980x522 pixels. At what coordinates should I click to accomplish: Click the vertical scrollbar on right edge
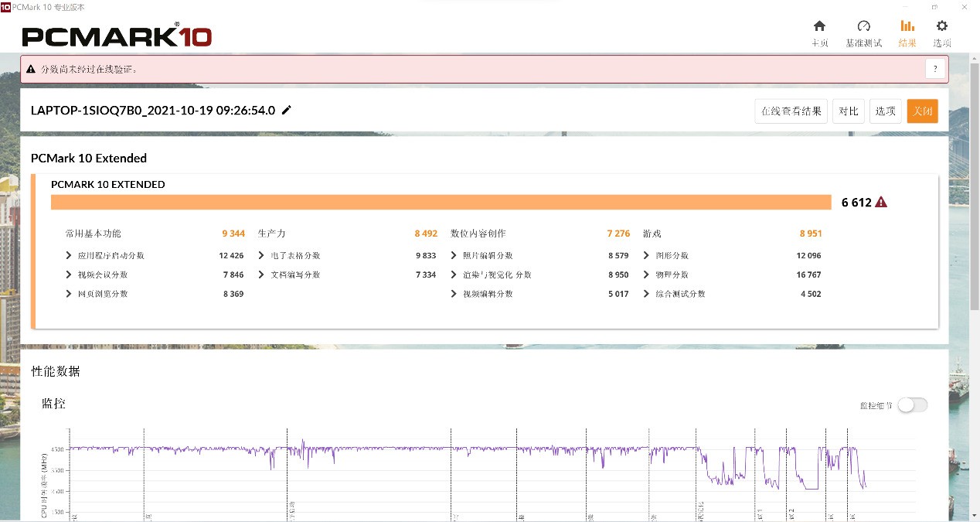pos(974,232)
